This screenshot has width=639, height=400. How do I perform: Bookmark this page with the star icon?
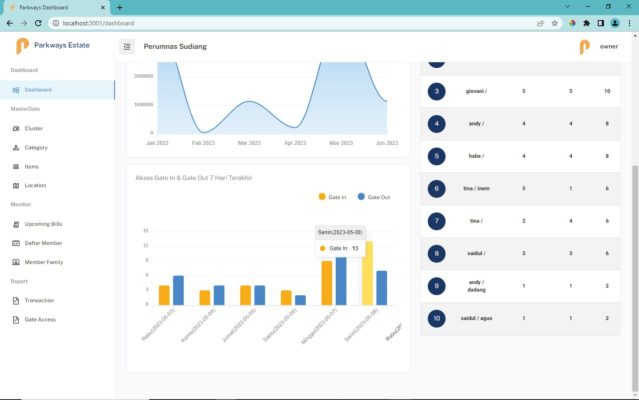[x=554, y=23]
